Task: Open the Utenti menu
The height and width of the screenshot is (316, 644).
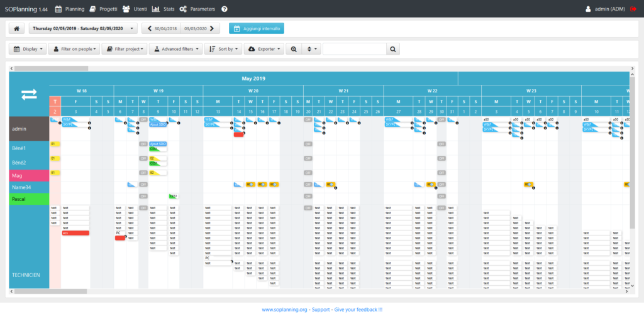Action: (x=135, y=9)
